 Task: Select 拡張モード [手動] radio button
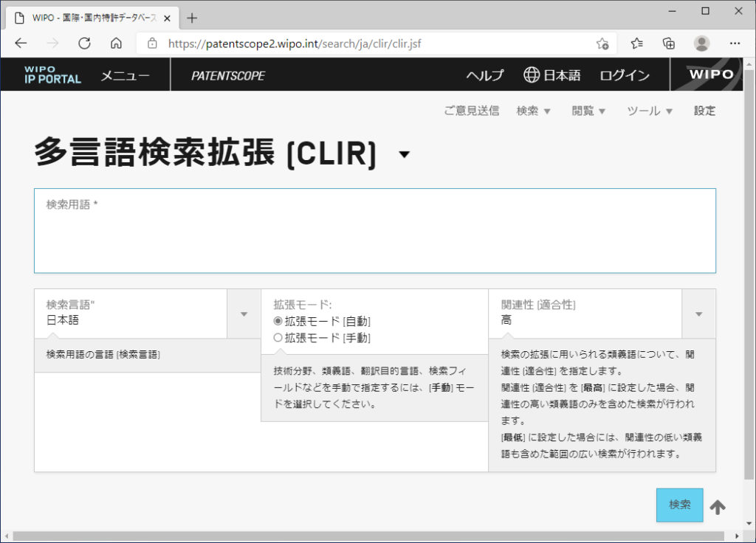tap(278, 338)
